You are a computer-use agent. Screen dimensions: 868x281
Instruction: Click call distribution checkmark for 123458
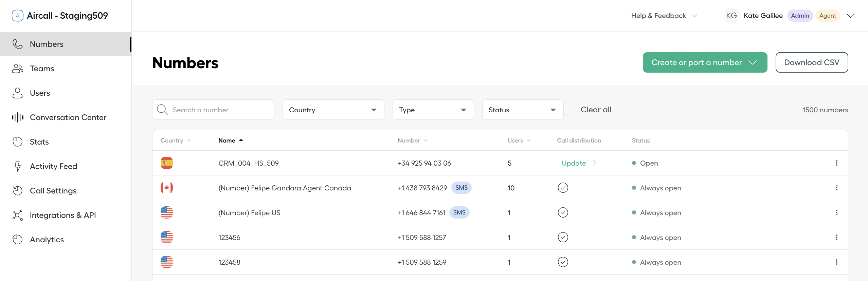pos(563,262)
